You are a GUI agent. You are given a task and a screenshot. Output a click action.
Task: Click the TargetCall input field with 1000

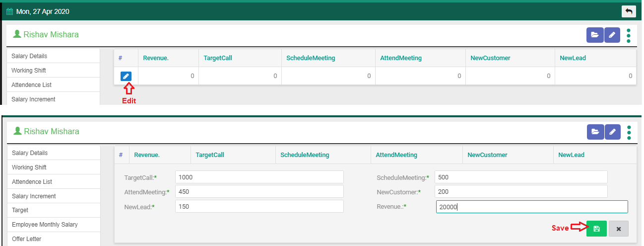(x=259, y=177)
